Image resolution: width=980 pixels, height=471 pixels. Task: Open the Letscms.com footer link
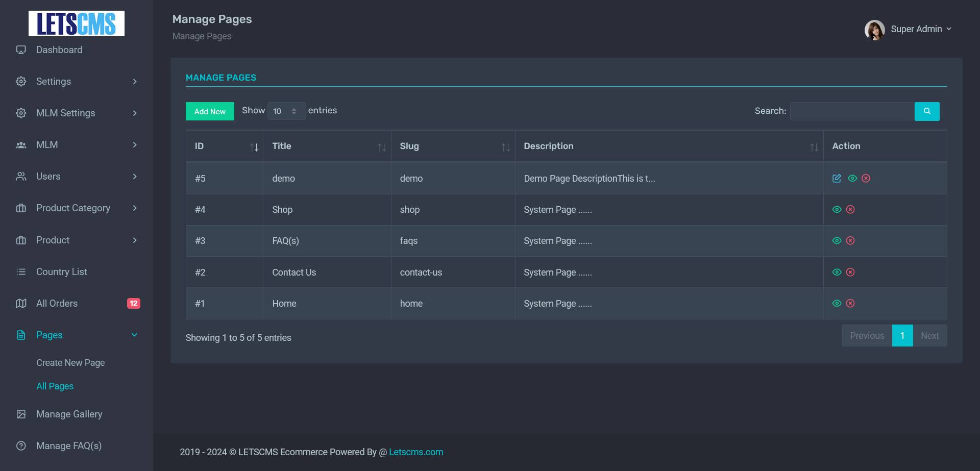click(x=415, y=452)
